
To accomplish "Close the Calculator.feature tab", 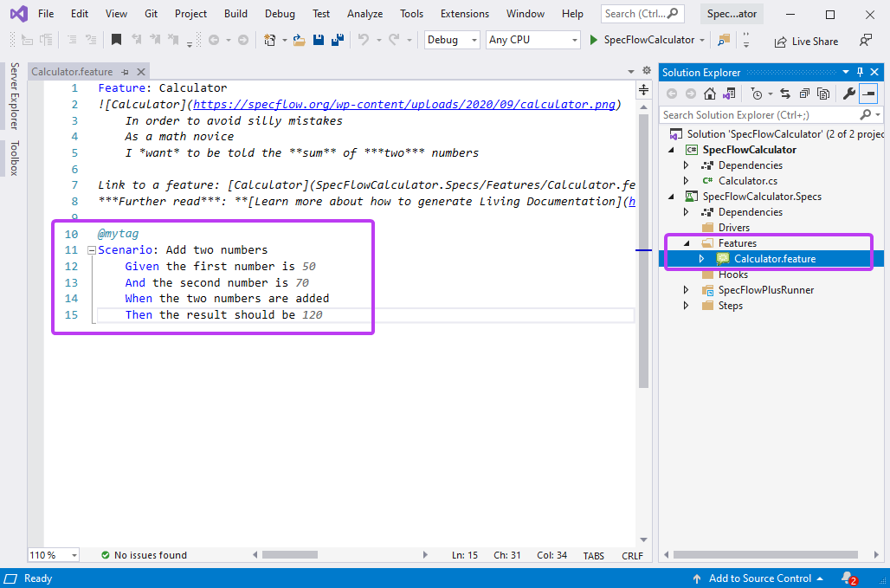I will pos(141,72).
